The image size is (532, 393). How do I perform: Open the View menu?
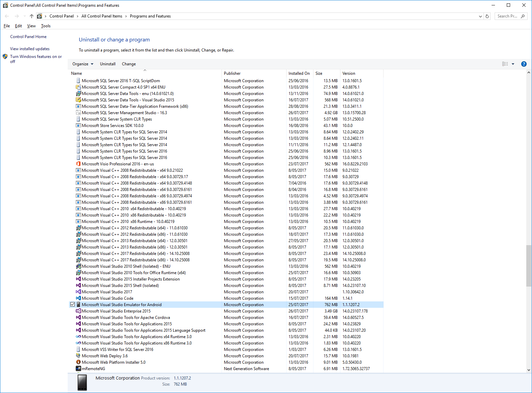[x=31, y=26]
